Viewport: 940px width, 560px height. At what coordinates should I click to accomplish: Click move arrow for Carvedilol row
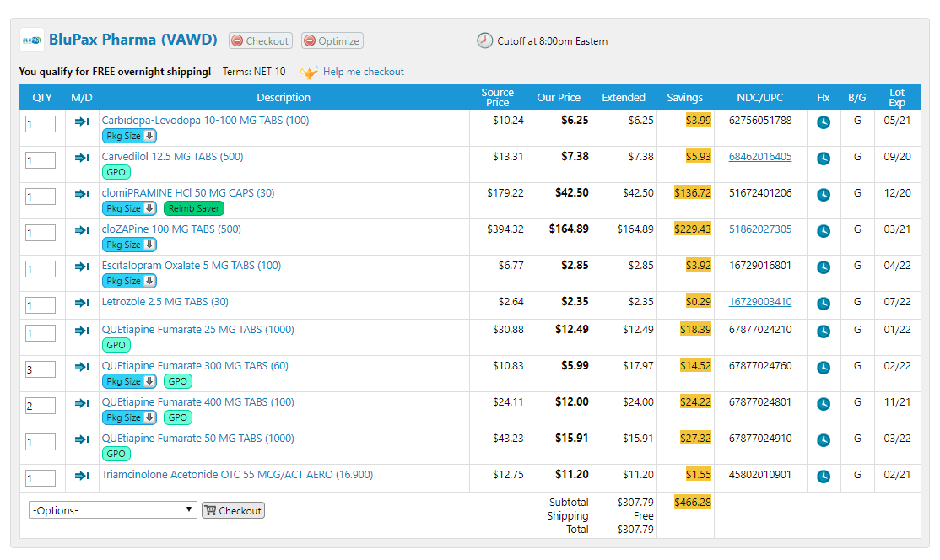(x=82, y=158)
